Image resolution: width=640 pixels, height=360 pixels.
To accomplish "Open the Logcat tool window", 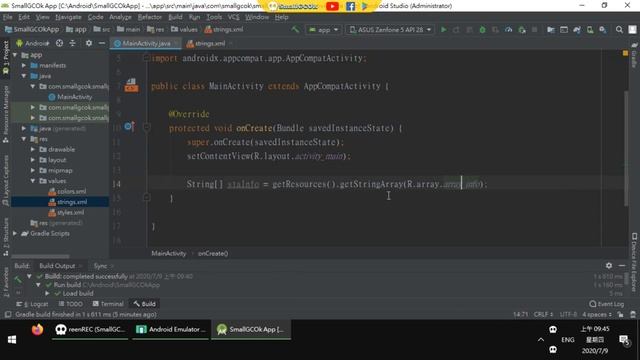I will 33,304.
